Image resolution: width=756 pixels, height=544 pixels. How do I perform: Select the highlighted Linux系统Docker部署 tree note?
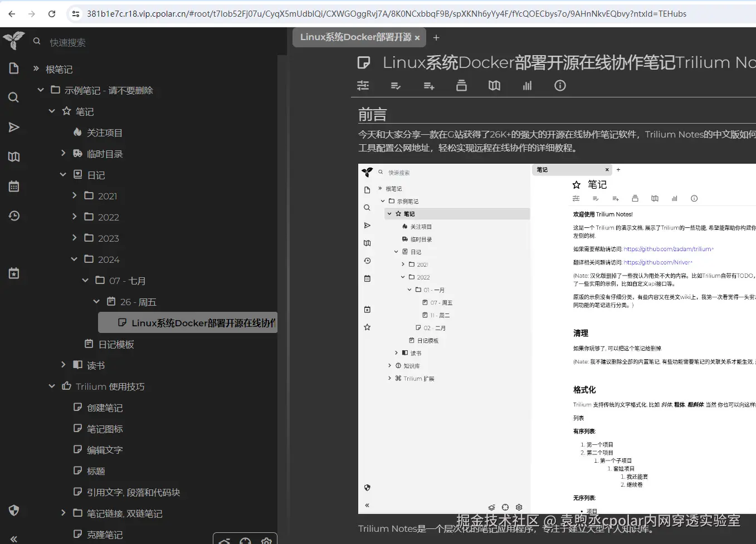188,322
